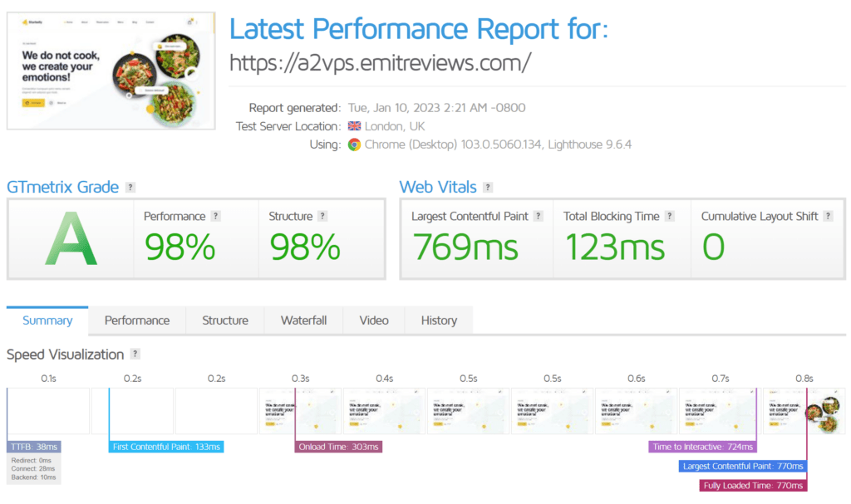Click the help icon beside GTmetrix Grade
The width and height of the screenshot is (851, 504).
[x=130, y=188]
